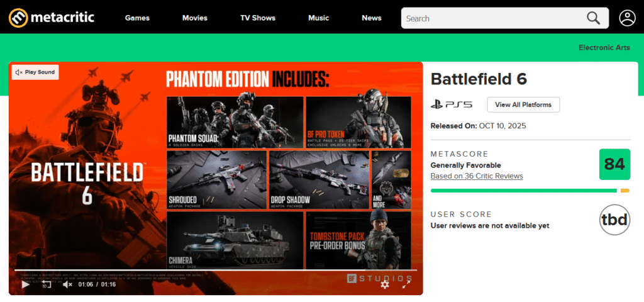Click the Metacritic logo
The image size is (644, 302).
coord(52,18)
